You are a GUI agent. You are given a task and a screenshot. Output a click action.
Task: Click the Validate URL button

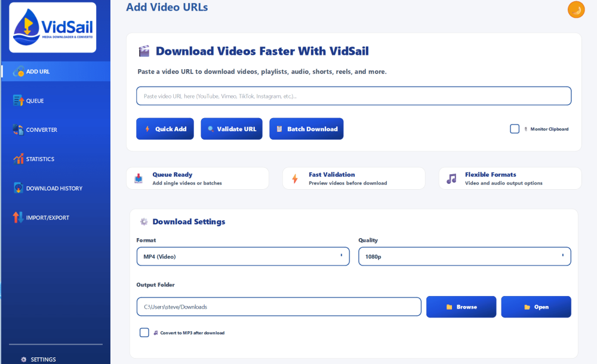(x=232, y=129)
